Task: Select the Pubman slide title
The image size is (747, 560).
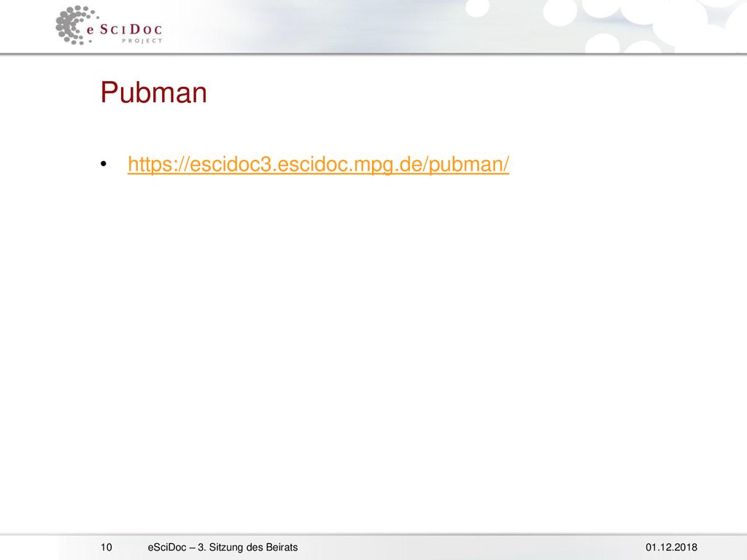Action: pos(153,92)
